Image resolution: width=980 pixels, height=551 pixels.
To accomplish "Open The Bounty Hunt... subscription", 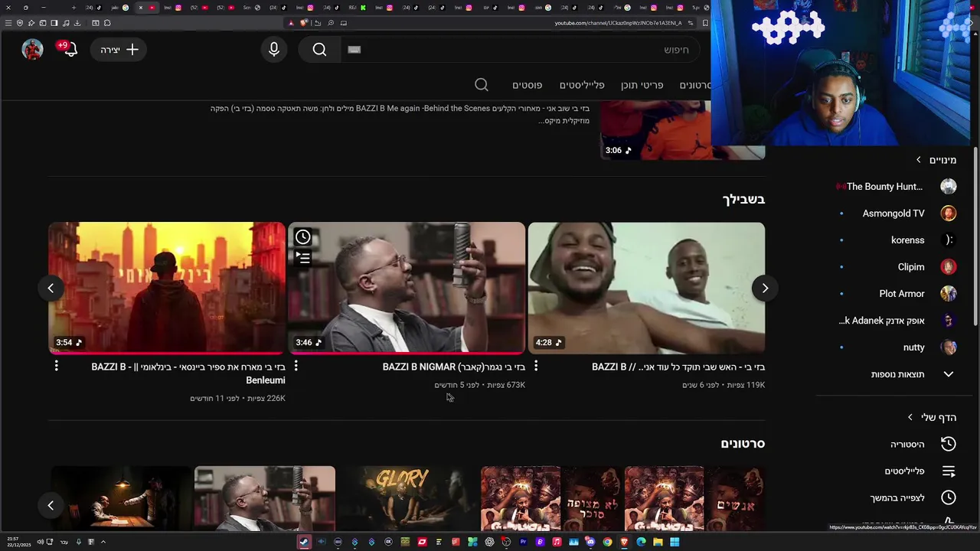I will [x=894, y=187].
